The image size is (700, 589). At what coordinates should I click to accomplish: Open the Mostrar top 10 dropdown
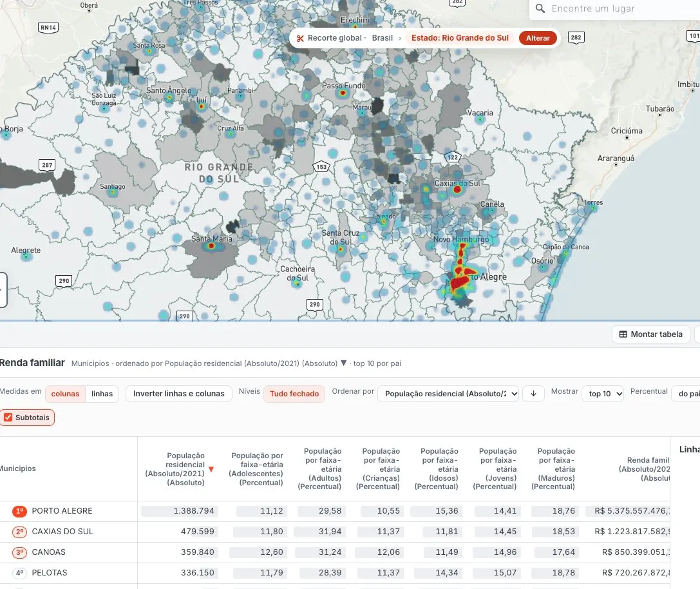602,394
